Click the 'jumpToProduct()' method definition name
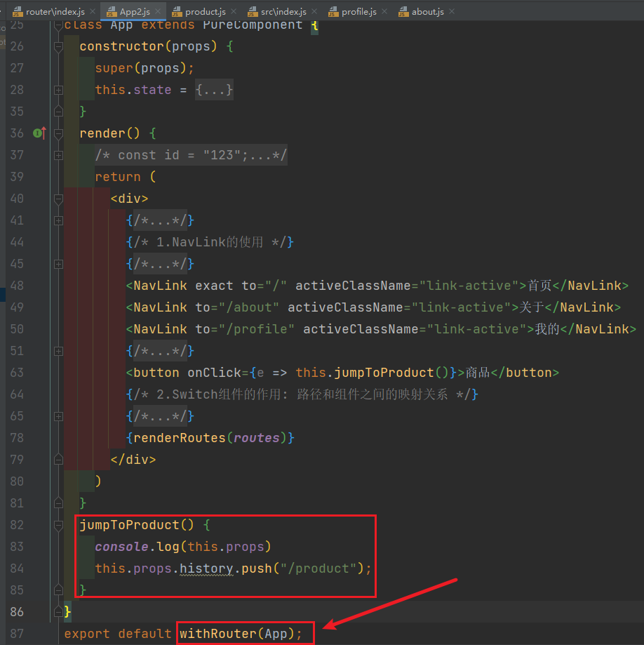 pyautogui.click(x=137, y=525)
